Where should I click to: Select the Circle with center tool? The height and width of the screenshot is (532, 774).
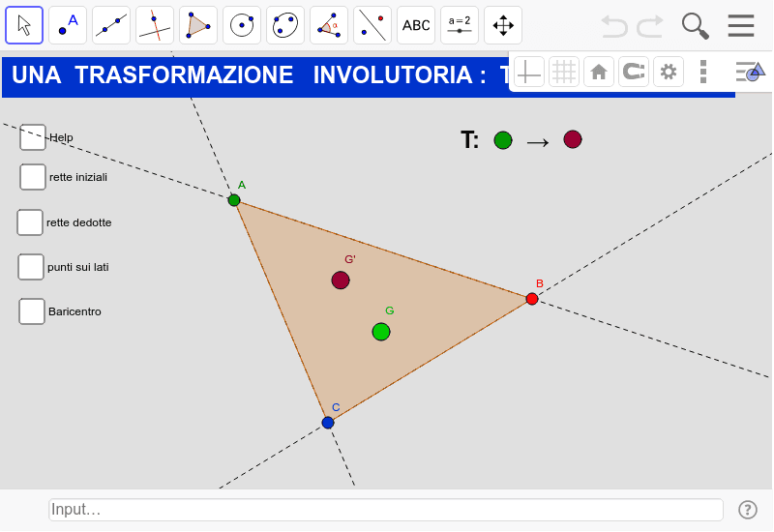coord(242,25)
